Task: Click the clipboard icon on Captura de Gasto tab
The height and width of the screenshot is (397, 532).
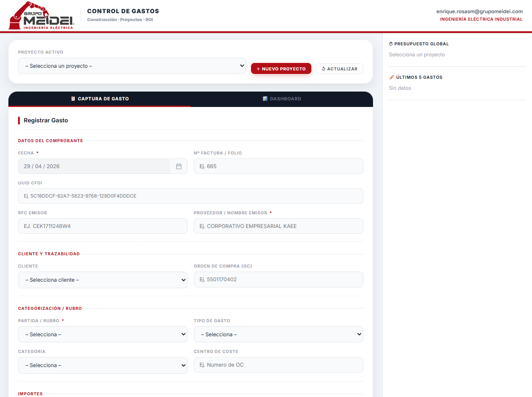Action: click(73, 99)
